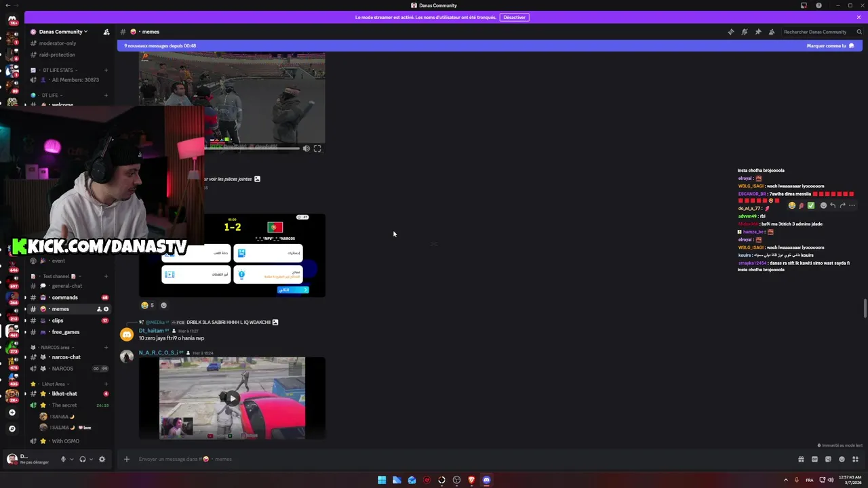Add channel to Text channel category
868x488 pixels.
(x=106, y=277)
